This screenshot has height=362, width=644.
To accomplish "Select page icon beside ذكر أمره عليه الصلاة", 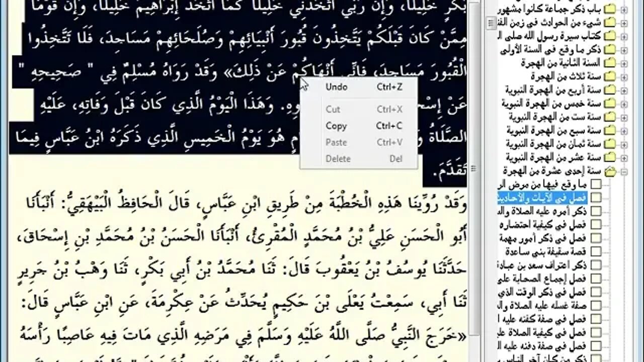I will 596,211.
